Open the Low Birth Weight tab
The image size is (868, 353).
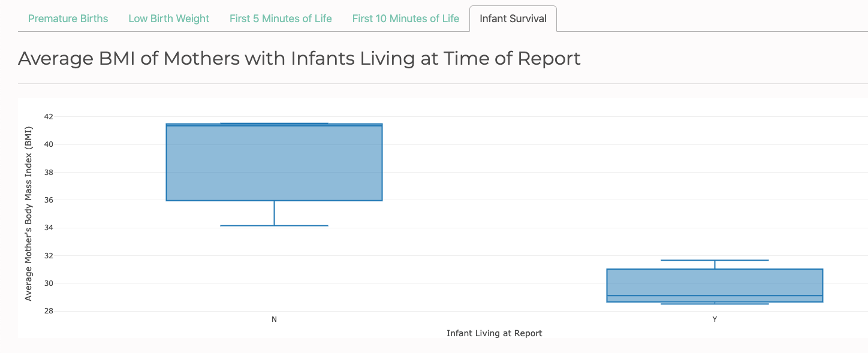pyautogui.click(x=168, y=19)
